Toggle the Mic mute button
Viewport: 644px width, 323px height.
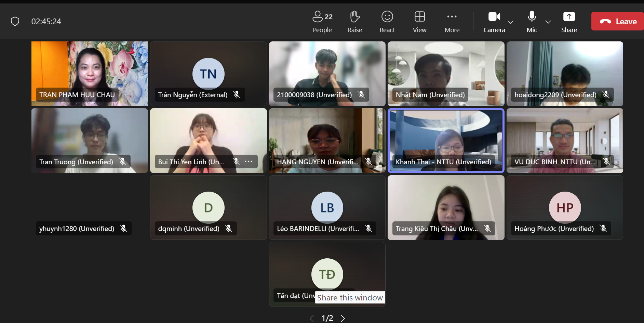pyautogui.click(x=532, y=21)
